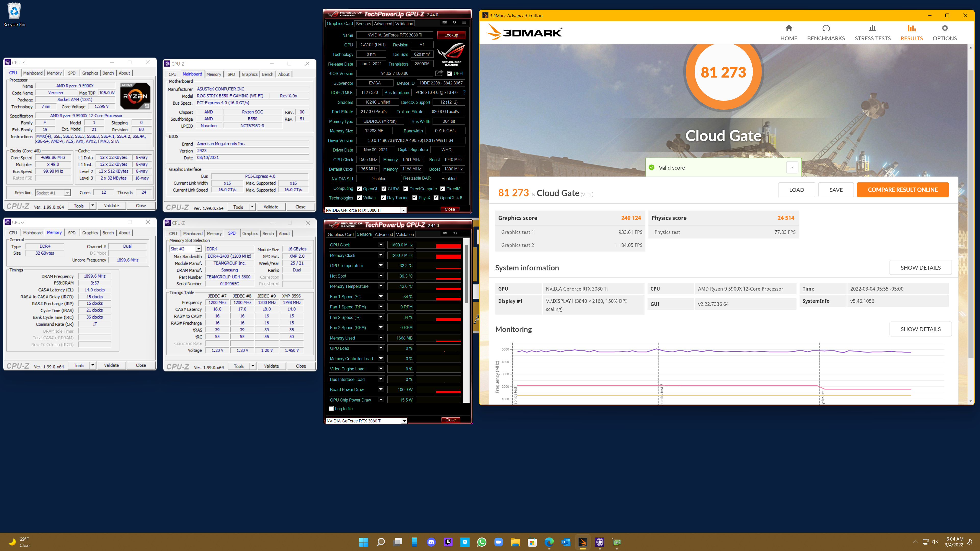
Task: Click Compare Result Online button
Action: point(902,190)
